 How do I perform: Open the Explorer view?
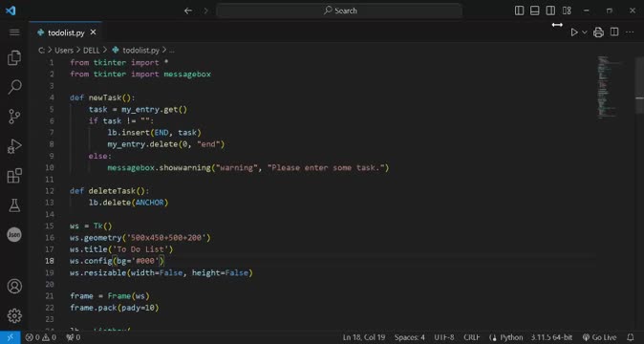(x=14, y=58)
